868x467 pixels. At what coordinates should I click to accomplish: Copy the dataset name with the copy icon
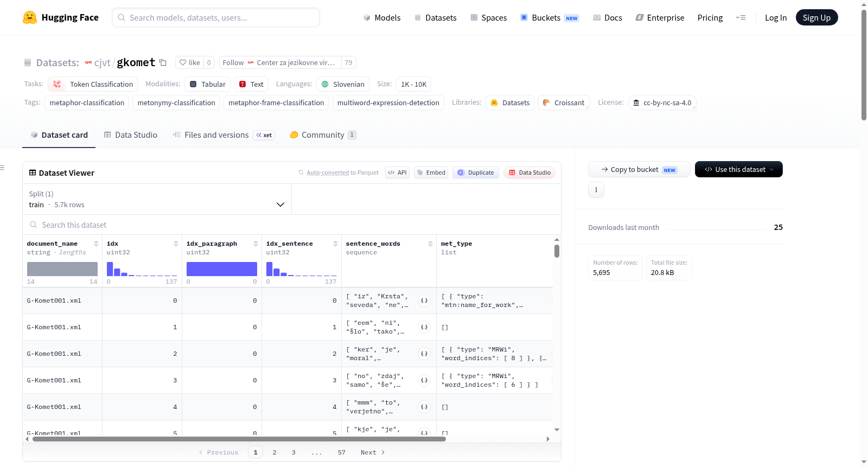tap(163, 62)
